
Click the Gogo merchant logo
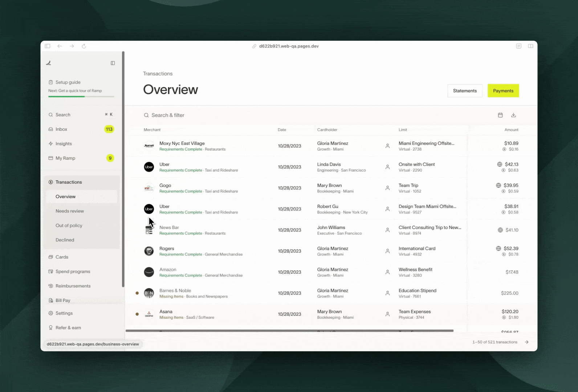(x=149, y=188)
